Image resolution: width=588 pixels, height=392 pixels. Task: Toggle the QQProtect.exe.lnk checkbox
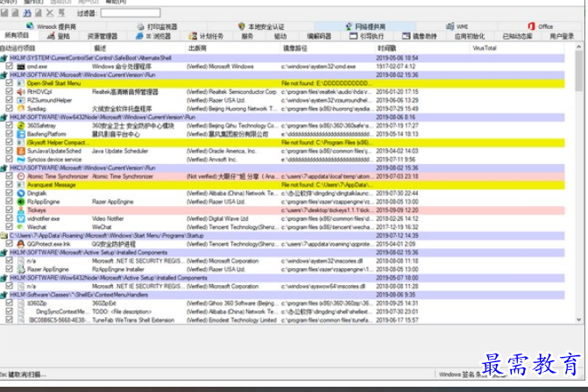(x=10, y=244)
